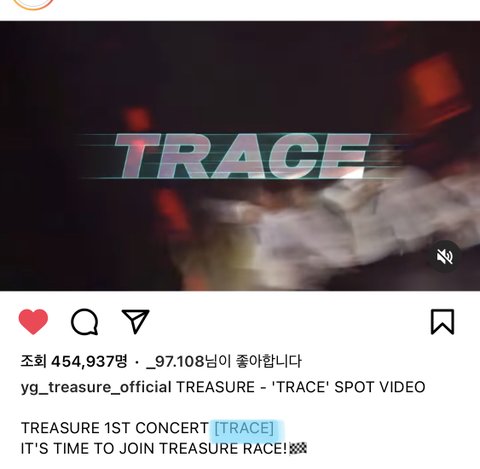Screen dimensions: 480x469
Task: Unmute the video with the speaker icon
Action: pos(445,257)
